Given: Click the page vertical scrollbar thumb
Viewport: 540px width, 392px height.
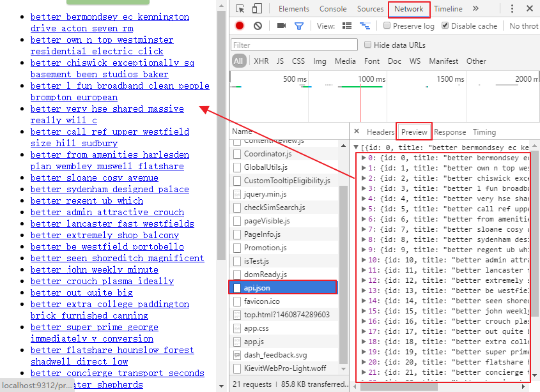Looking at the screenshot, I should click(222, 135).
